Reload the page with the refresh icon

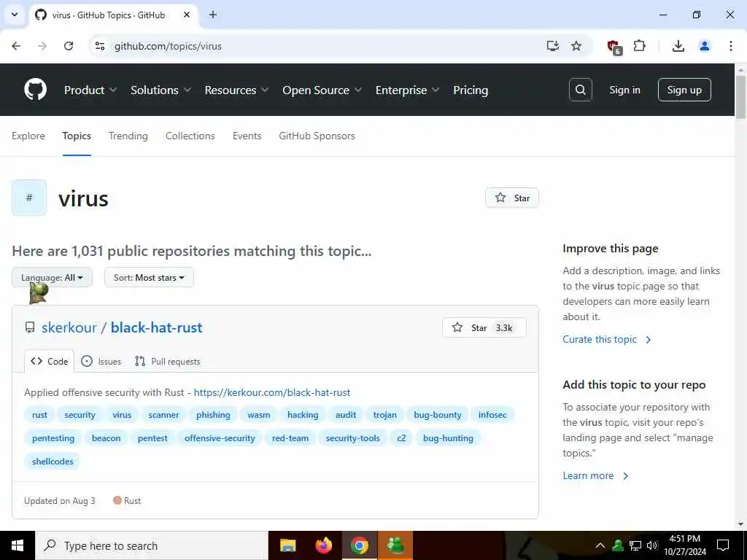(x=69, y=46)
